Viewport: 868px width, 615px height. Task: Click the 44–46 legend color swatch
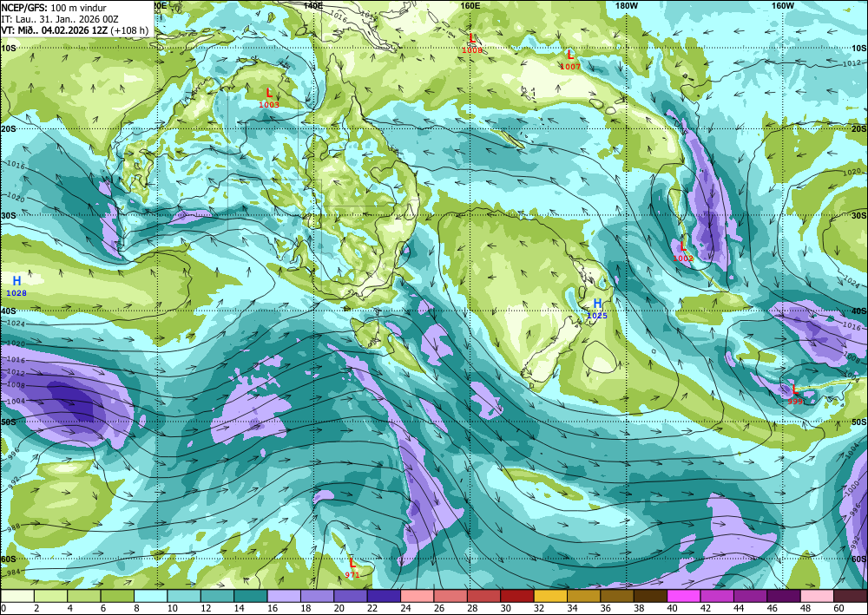click(x=750, y=596)
